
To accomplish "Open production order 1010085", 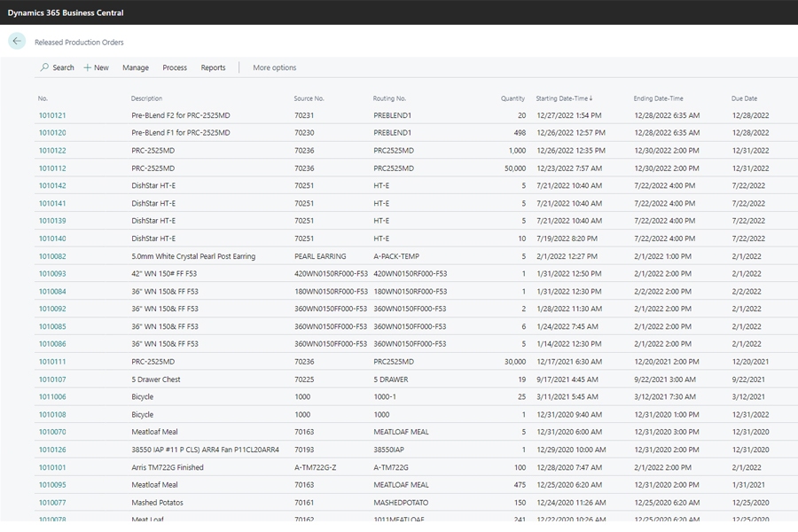I will point(52,327).
